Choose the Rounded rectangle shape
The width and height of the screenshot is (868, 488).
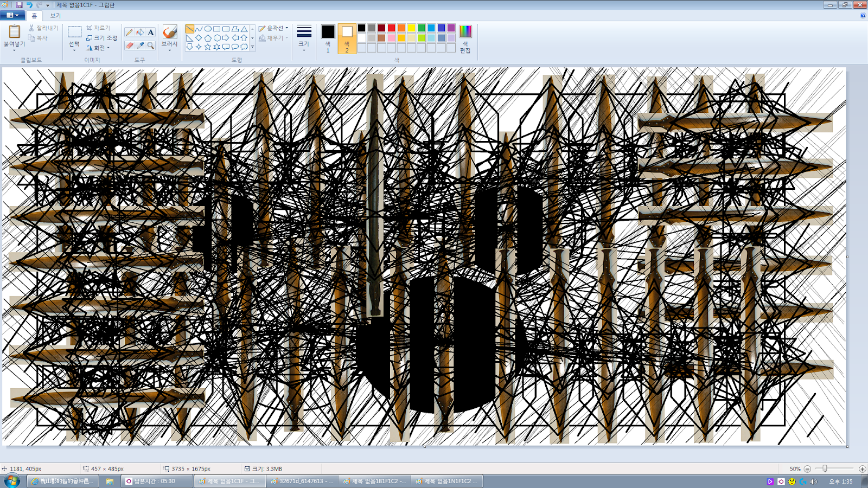[x=226, y=29]
